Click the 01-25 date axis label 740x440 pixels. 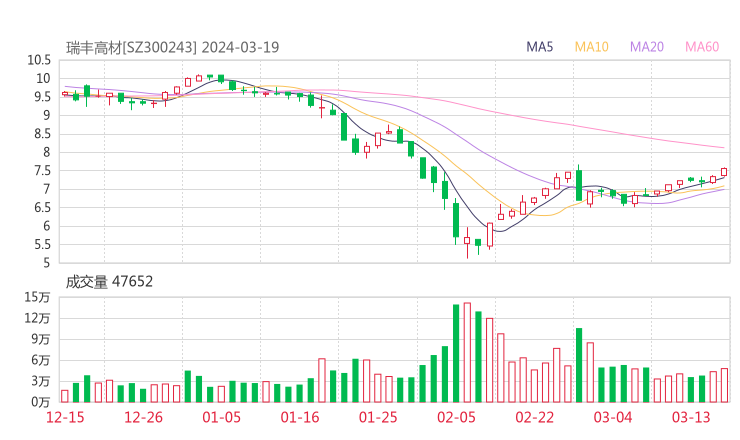(378, 417)
